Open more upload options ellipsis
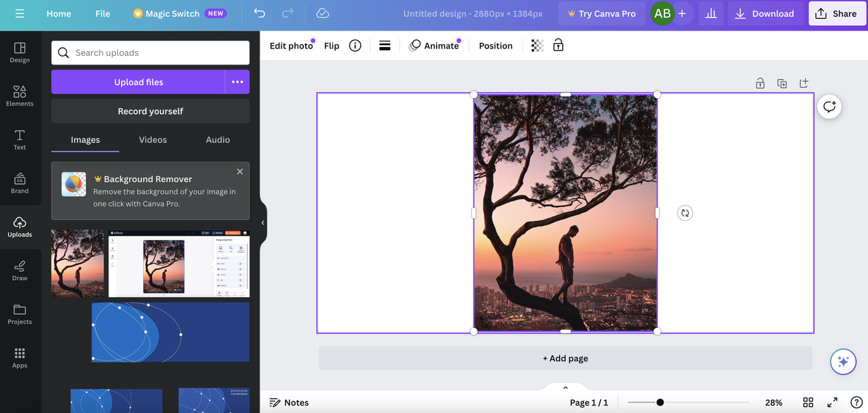This screenshot has height=413, width=868. tap(237, 82)
